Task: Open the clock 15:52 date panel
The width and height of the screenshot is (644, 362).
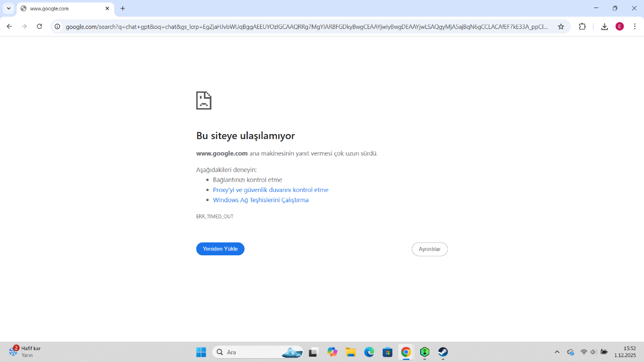Action: point(625,352)
